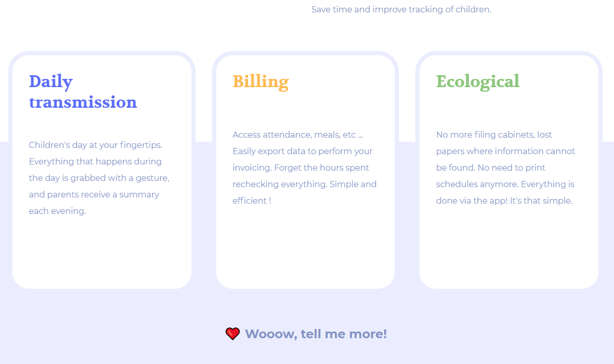The width and height of the screenshot is (614, 364).
Task: Click the "Access attendance, meals, etc" line
Action: 298,135
